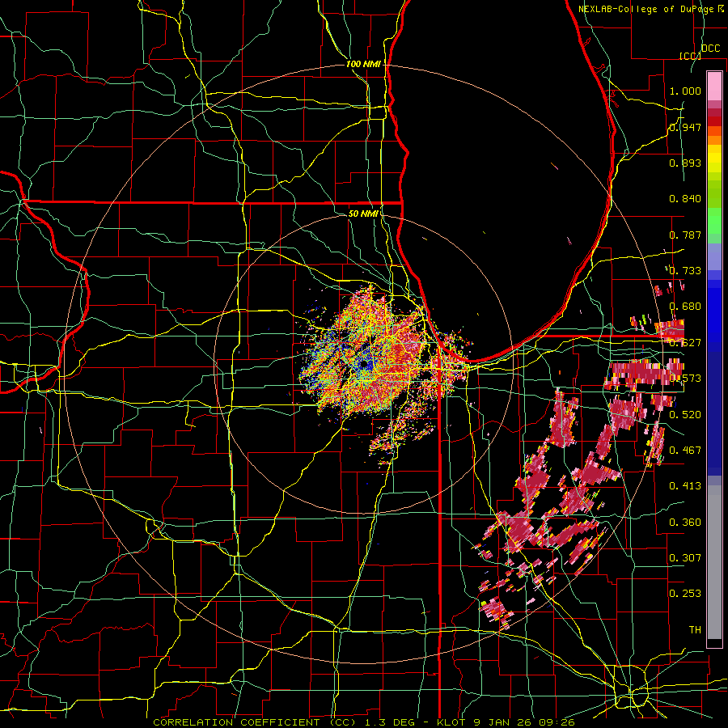This screenshot has width=728, height=728.
Task: Select the 0.467 scale label
Action: pyautogui.click(x=685, y=450)
